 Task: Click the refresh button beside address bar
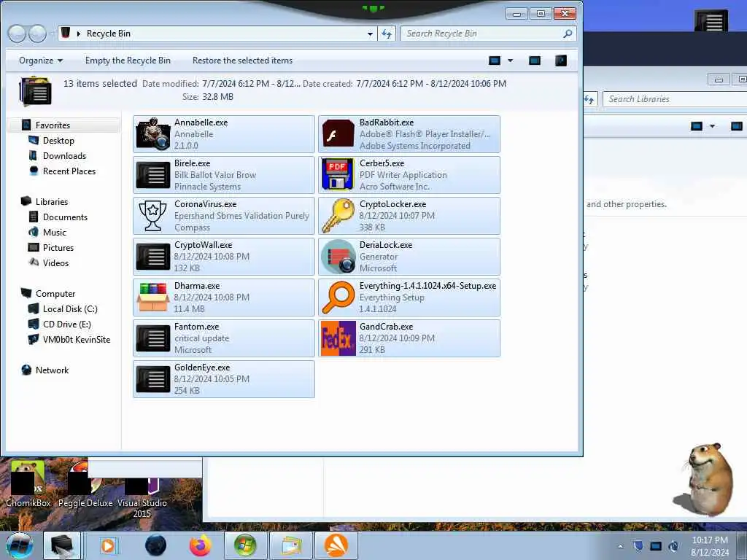click(x=387, y=34)
